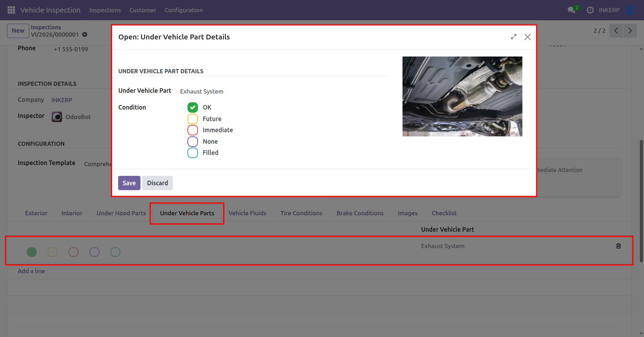Click the record name VI/2026/0000001
The image size is (644, 337).
[55, 35]
